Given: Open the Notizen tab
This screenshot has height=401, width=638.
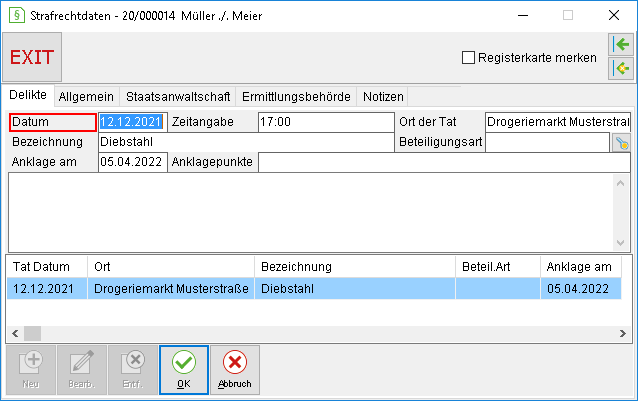Looking at the screenshot, I should 383,97.
